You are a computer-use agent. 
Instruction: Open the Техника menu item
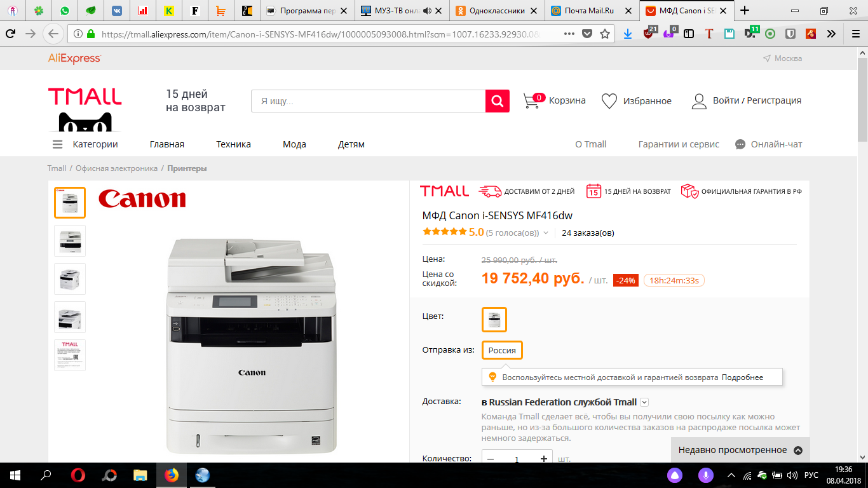[233, 144]
